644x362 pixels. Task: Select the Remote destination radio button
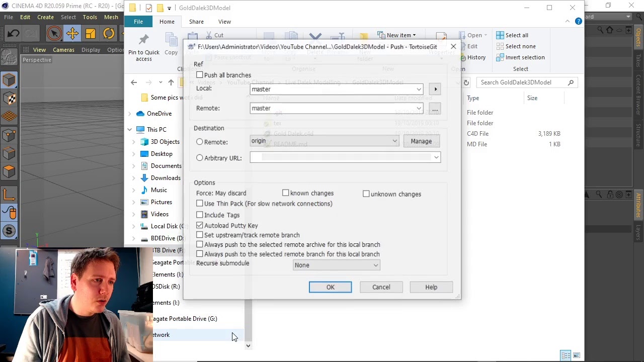coord(200,142)
